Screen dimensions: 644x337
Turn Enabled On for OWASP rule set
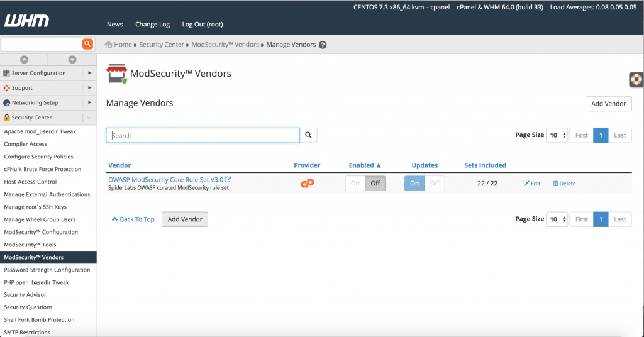[x=355, y=184]
